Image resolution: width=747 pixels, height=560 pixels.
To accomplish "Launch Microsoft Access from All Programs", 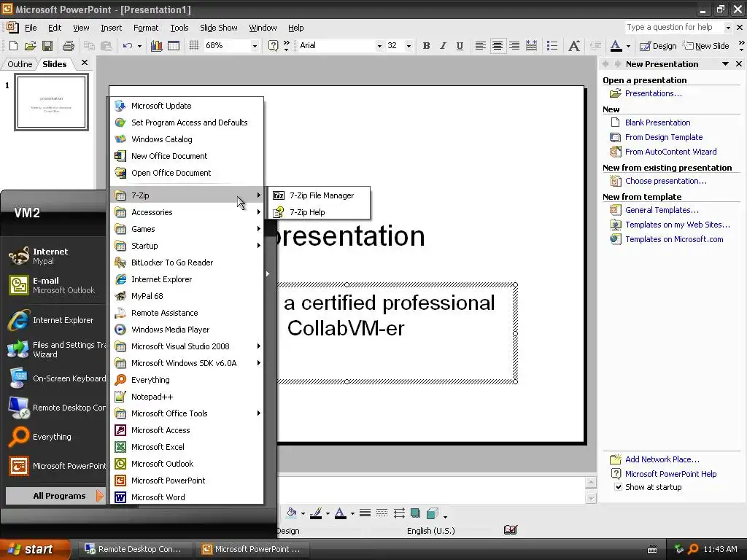I will coord(187,430).
